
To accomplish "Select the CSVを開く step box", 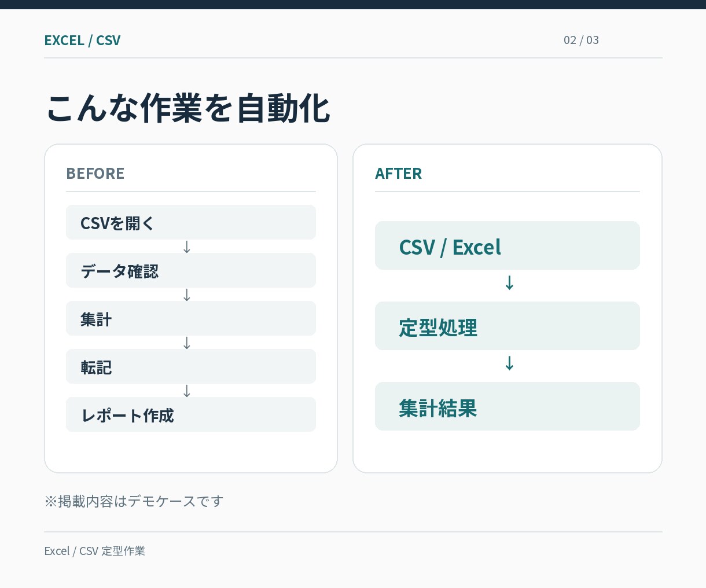I will pos(191,222).
